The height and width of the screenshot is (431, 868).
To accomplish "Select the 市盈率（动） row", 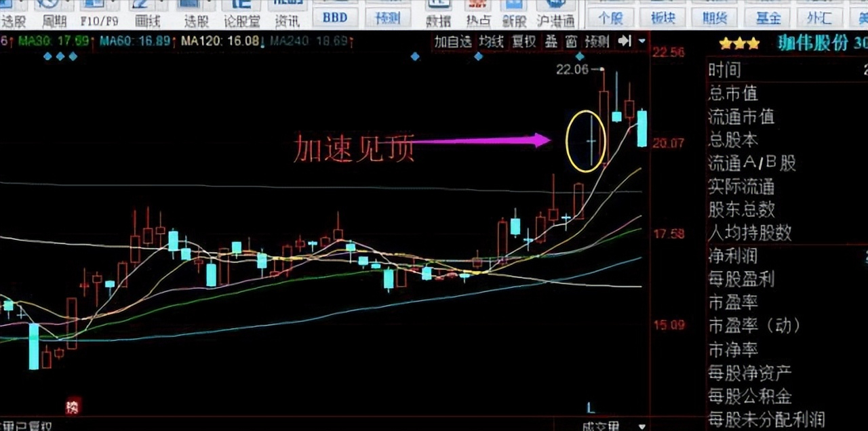I will coord(787,325).
